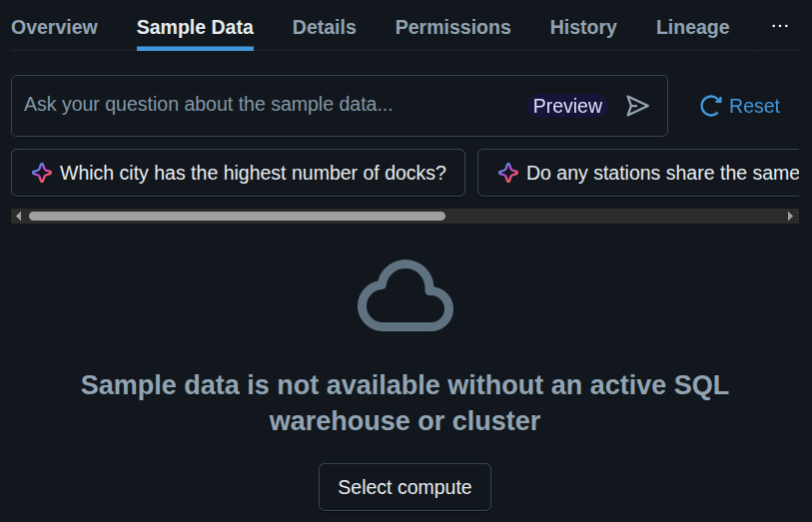
Task: Send the question with the paper plane icon
Action: (x=637, y=106)
